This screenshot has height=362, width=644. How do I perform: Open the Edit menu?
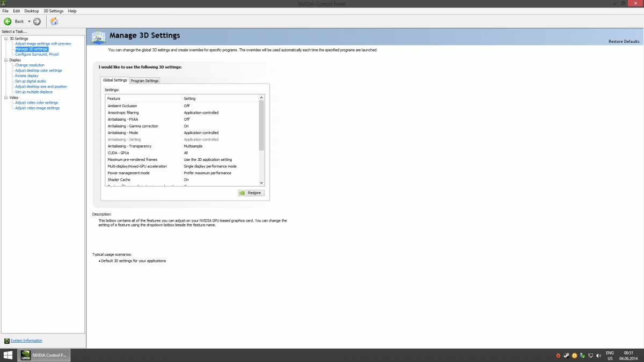click(x=17, y=11)
